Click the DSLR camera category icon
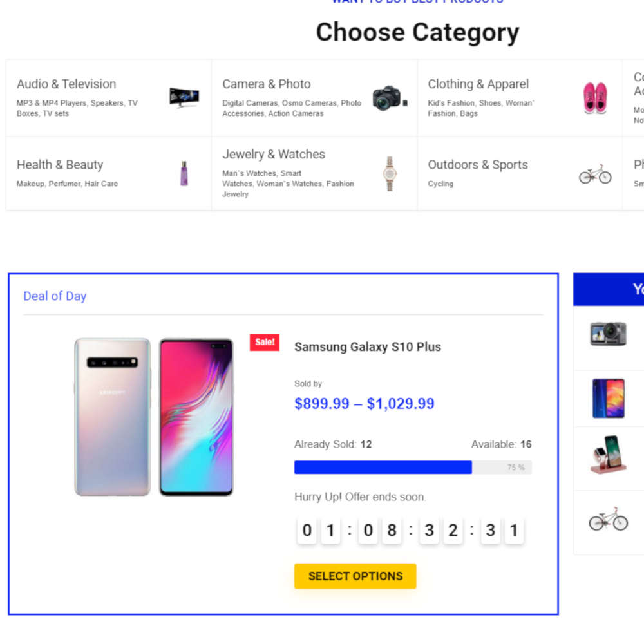Screen dimensions: 644x644 390,98
